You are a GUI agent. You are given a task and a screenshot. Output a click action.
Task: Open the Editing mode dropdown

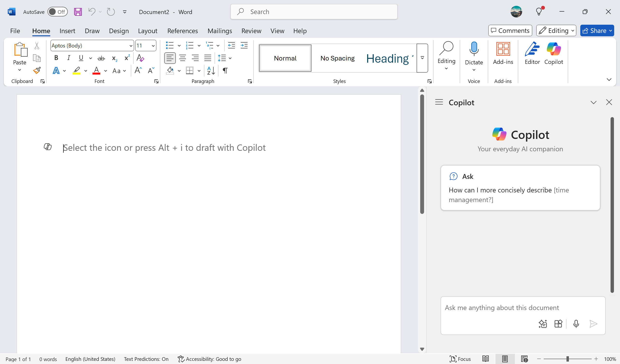tap(556, 30)
